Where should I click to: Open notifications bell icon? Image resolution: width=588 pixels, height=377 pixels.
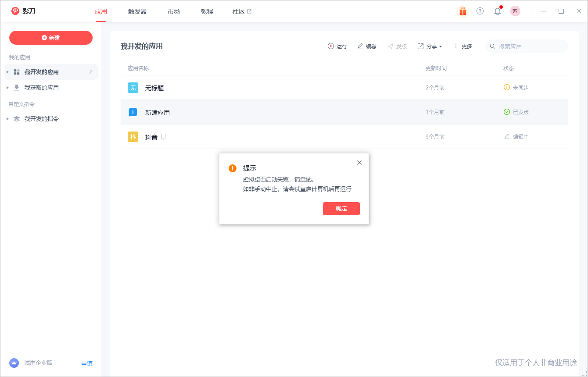(x=498, y=11)
